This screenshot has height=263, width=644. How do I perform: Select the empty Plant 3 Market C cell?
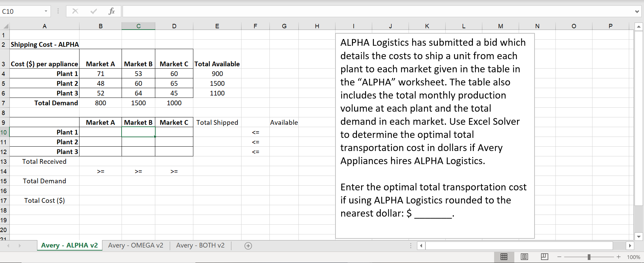tap(174, 152)
